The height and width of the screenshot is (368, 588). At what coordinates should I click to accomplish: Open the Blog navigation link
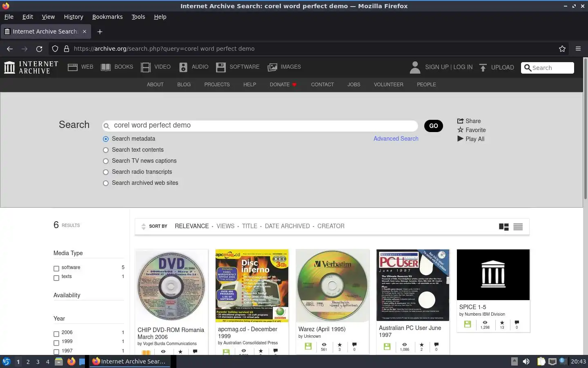184,85
